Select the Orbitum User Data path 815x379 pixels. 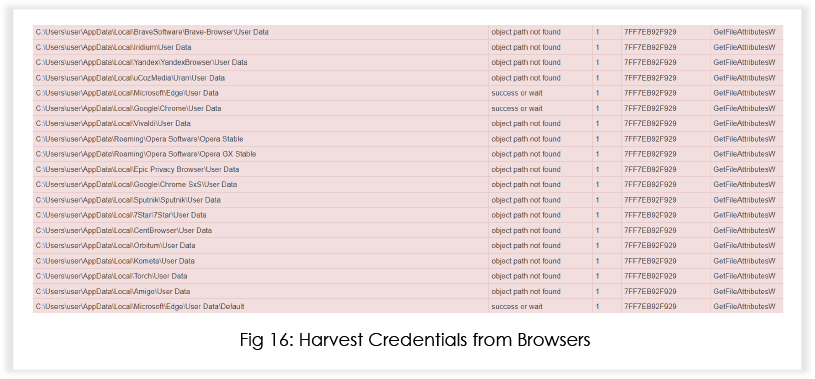coord(115,245)
